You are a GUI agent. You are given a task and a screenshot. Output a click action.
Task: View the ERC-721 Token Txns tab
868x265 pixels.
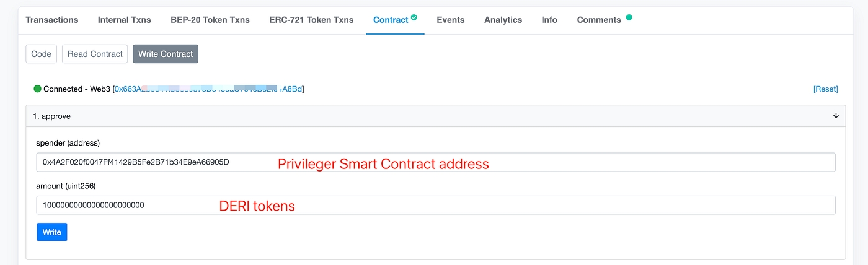[311, 20]
